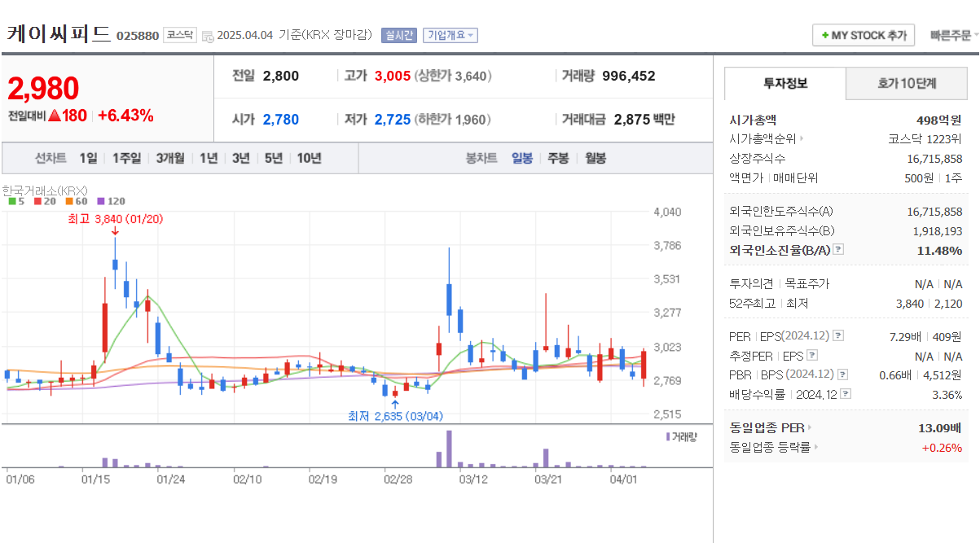This screenshot has width=980, height=543.
Task: Select the 3개월 line chart period
Action: (x=170, y=158)
